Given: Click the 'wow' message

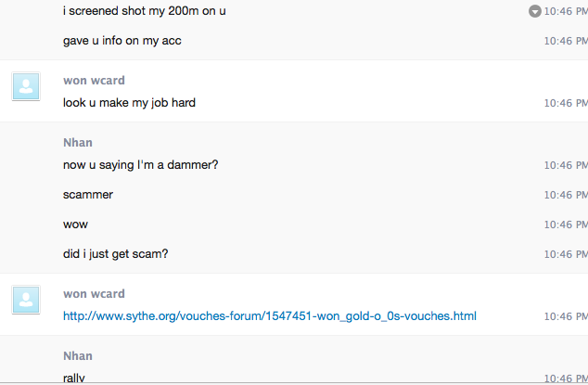Looking at the screenshot, I should (x=75, y=225).
